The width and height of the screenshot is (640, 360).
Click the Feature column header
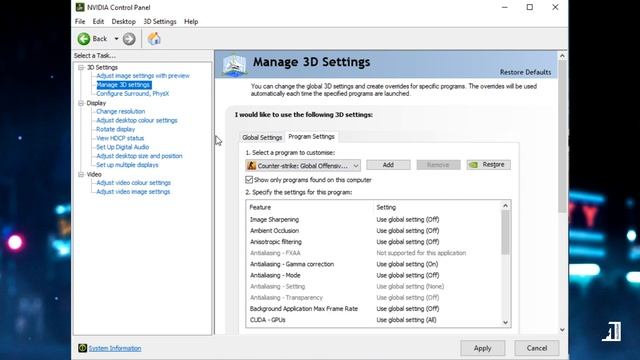pos(310,207)
